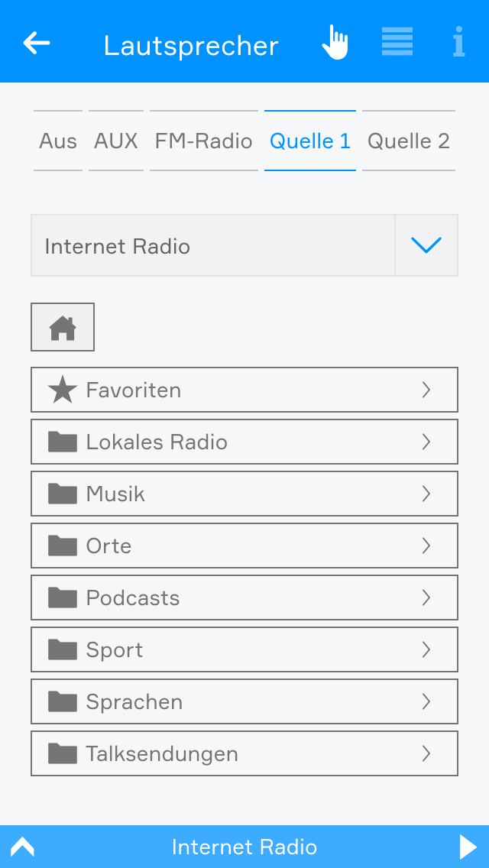The height and width of the screenshot is (868, 489).
Task: Expand the Musik category chevron
Action: (426, 494)
